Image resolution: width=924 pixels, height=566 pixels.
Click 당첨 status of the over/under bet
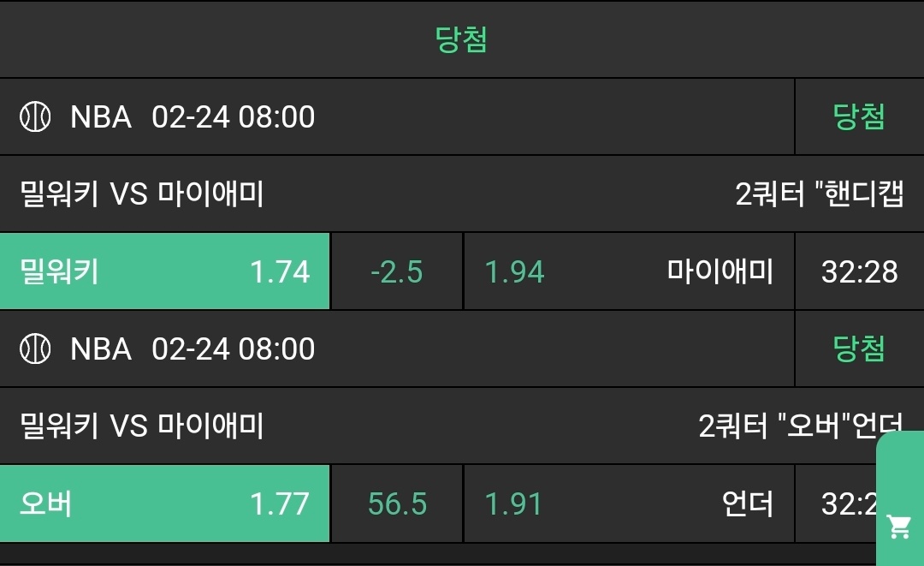(859, 349)
